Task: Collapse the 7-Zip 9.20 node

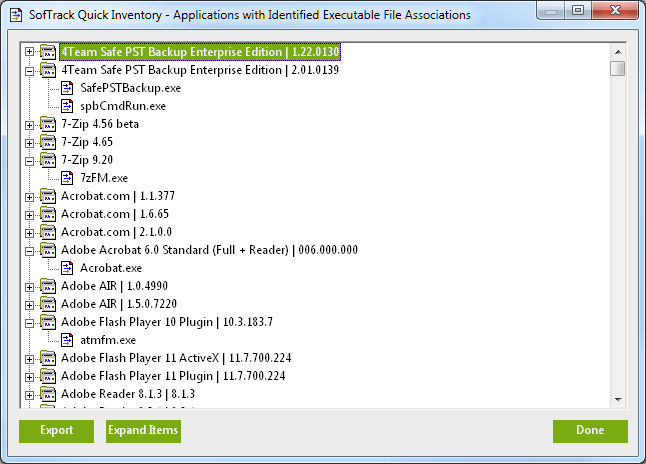Action: [29, 161]
